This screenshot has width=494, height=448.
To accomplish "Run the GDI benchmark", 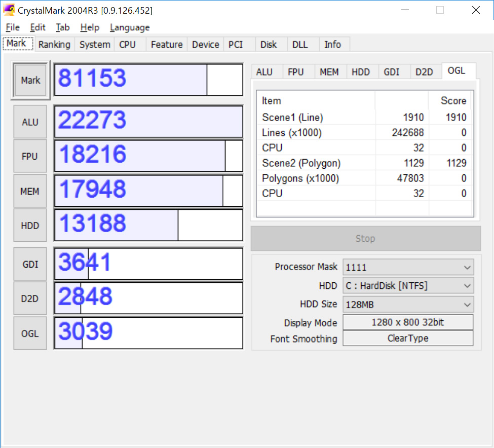I will pos(30,264).
